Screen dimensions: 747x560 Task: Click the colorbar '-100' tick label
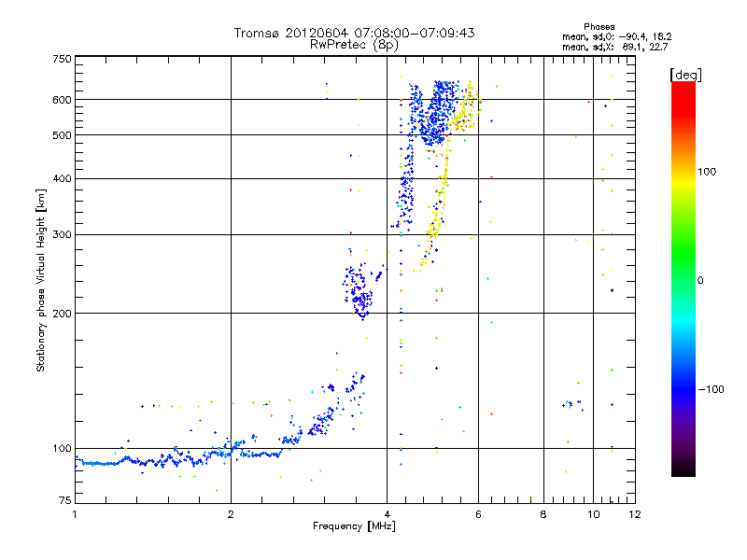712,389
